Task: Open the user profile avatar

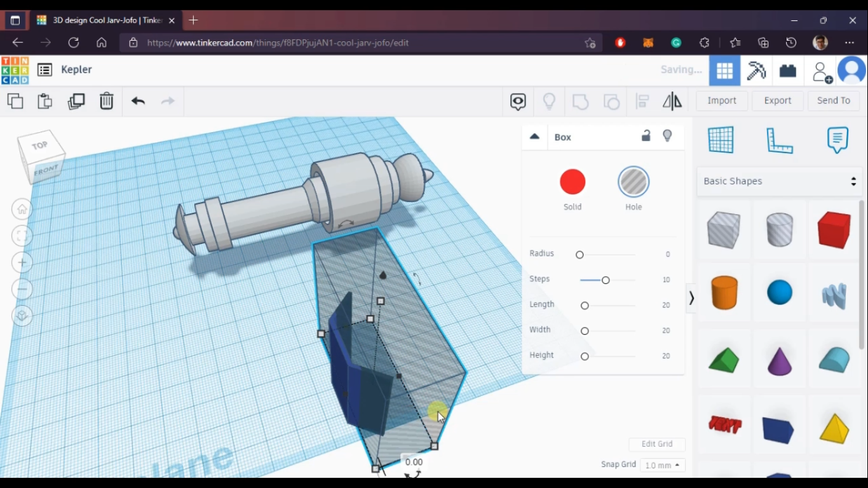Action: (852, 70)
